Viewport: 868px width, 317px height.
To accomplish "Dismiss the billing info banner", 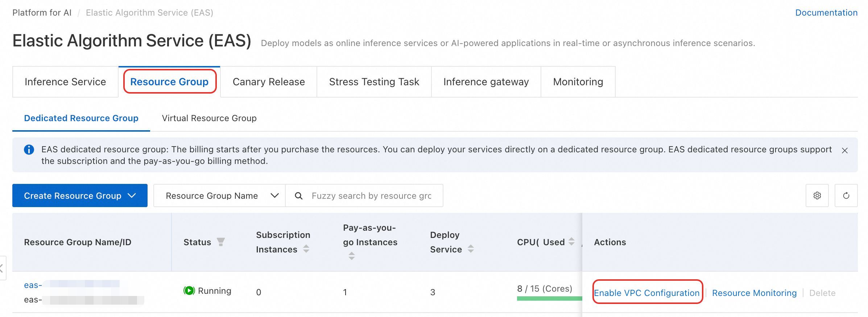I will (844, 151).
